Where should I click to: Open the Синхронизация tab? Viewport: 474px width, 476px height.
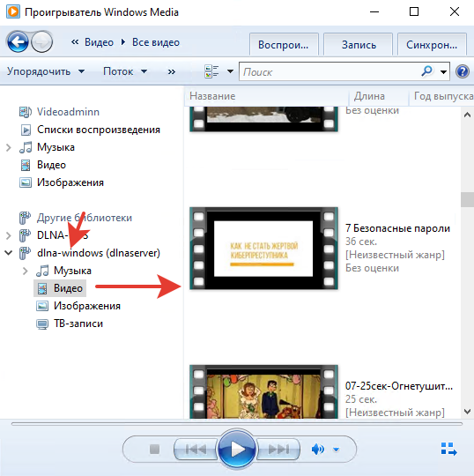[x=432, y=45]
